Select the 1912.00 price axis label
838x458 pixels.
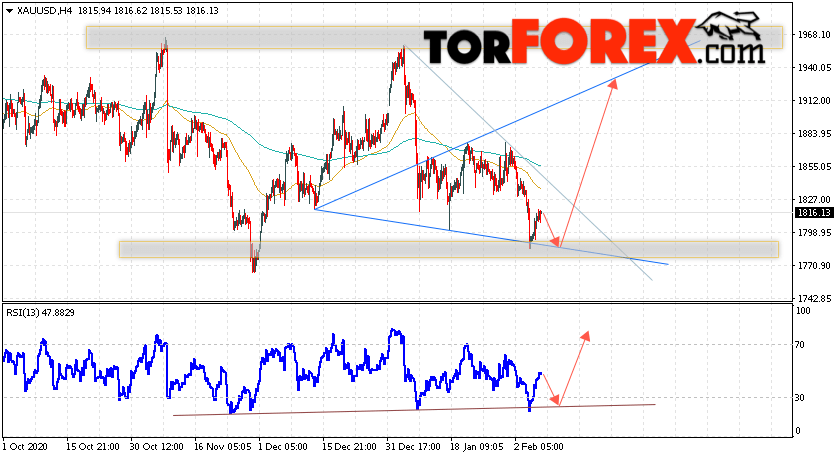tap(814, 101)
